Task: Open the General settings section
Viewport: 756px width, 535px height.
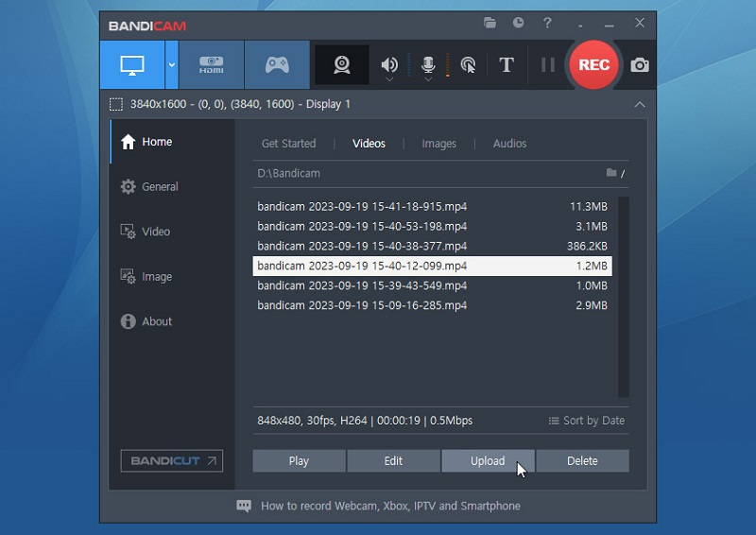Action: tap(149, 187)
